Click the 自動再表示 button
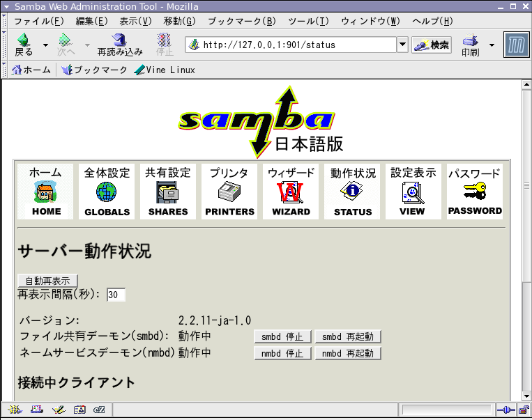 click(48, 281)
